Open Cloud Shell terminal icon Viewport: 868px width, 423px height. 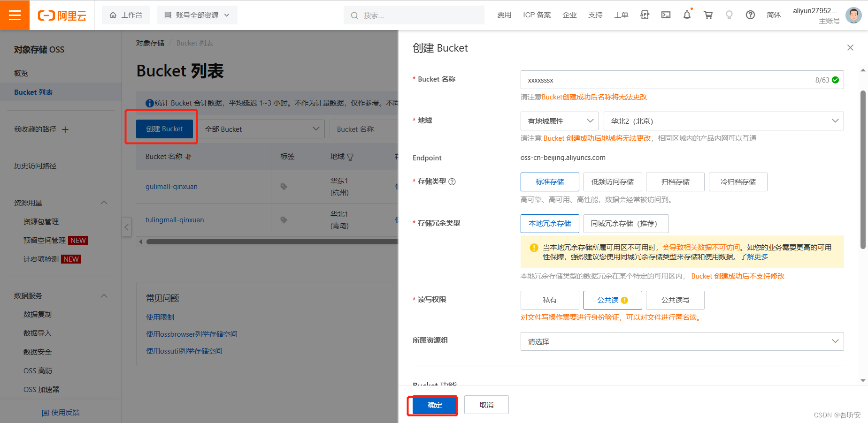click(x=666, y=15)
